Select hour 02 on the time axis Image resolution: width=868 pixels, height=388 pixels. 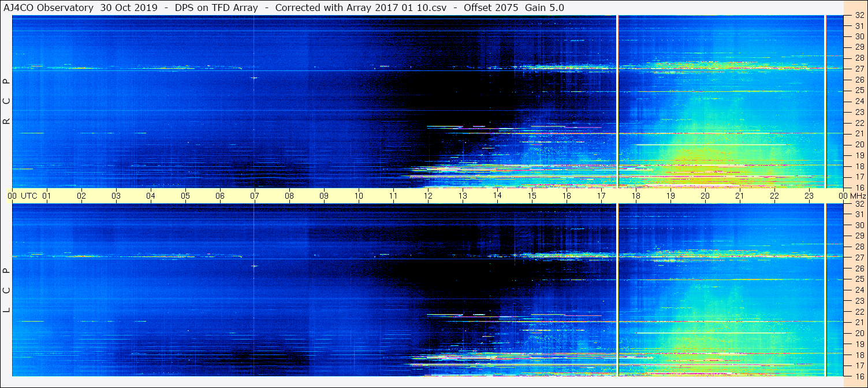click(x=81, y=196)
